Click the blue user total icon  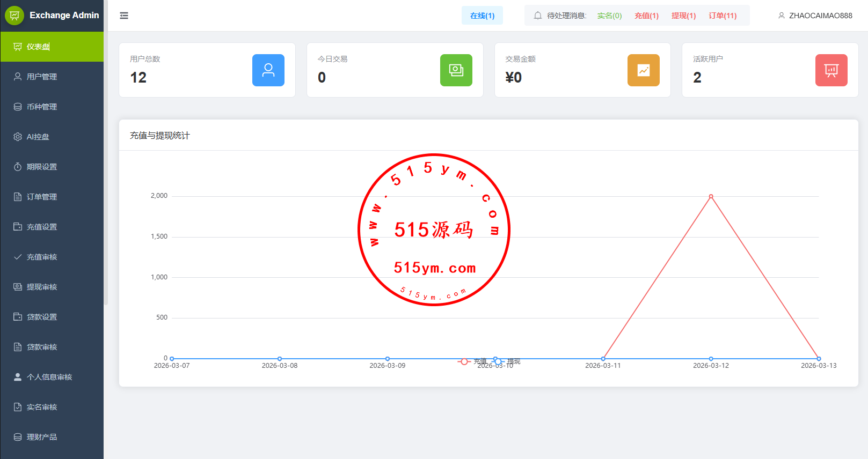pyautogui.click(x=268, y=70)
